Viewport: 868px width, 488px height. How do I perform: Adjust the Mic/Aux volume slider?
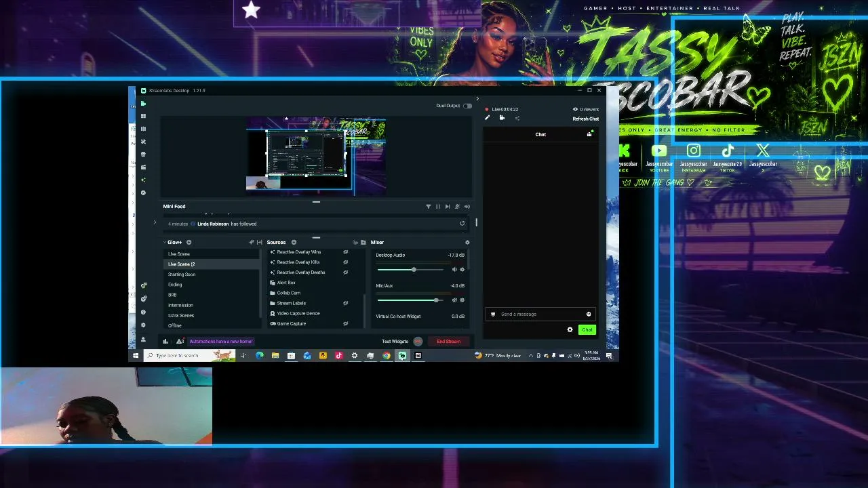[410, 300]
